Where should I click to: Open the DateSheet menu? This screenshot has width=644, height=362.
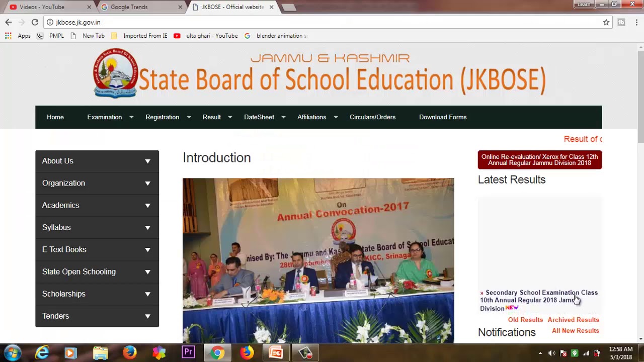[x=259, y=117]
